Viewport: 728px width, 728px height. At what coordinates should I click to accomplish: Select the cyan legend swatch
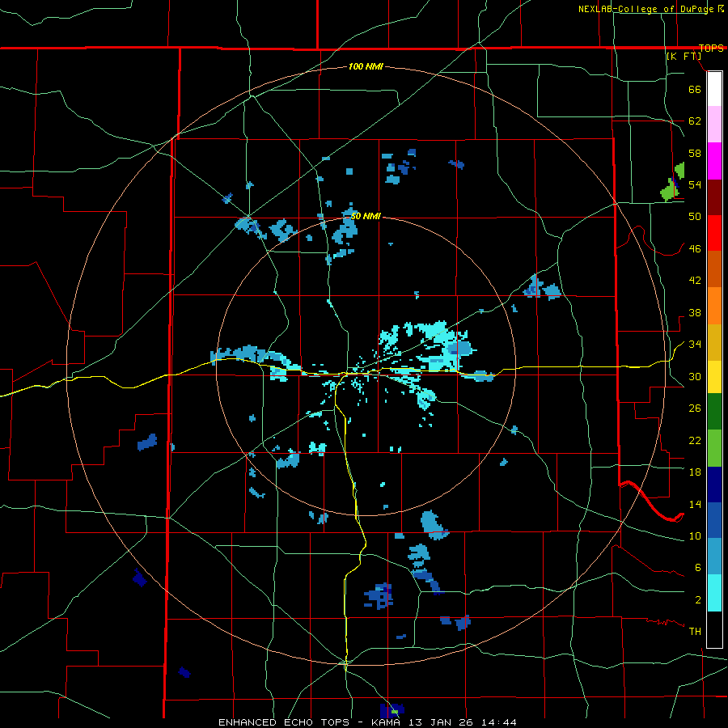(x=714, y=593)
